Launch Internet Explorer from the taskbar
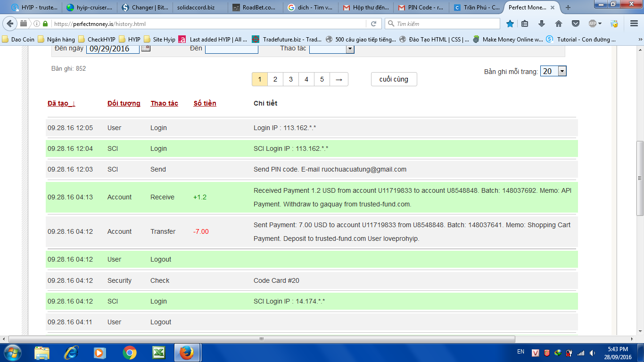The height and width of the screenshot is (362, 644). [71, 353]
